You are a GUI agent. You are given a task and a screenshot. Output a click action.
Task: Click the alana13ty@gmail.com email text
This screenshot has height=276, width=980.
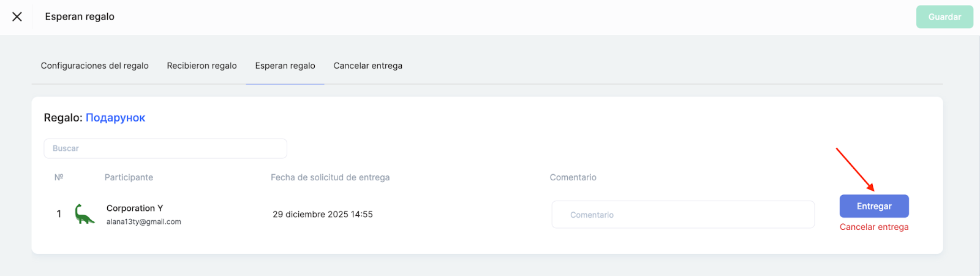[x=144, y=222]
